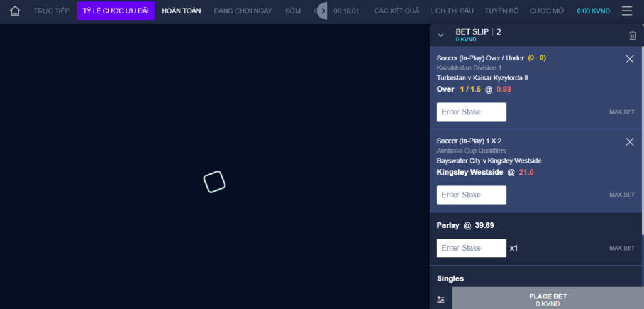Open TUYÊN BỐ statement link
Screen dimensions: 644x309
[501, 11]
